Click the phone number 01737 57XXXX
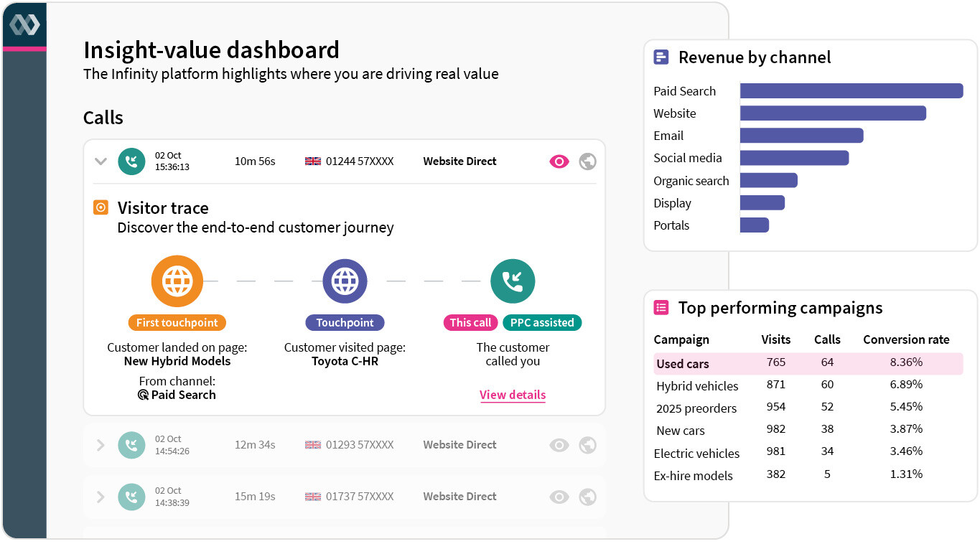 coord(360,497)
